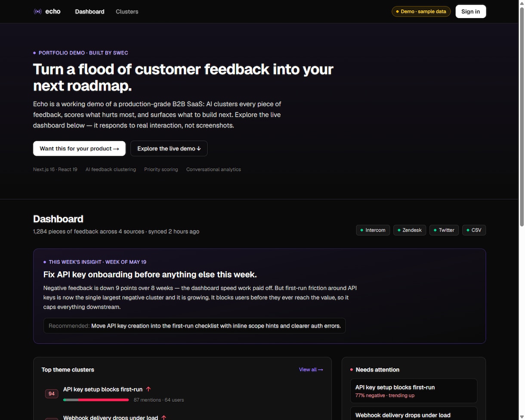Select the Intercom source chip

point(373,230)
